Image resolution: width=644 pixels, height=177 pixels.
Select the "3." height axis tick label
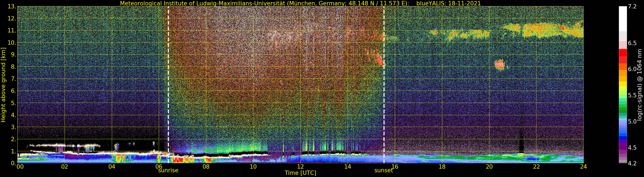(14, 127)
